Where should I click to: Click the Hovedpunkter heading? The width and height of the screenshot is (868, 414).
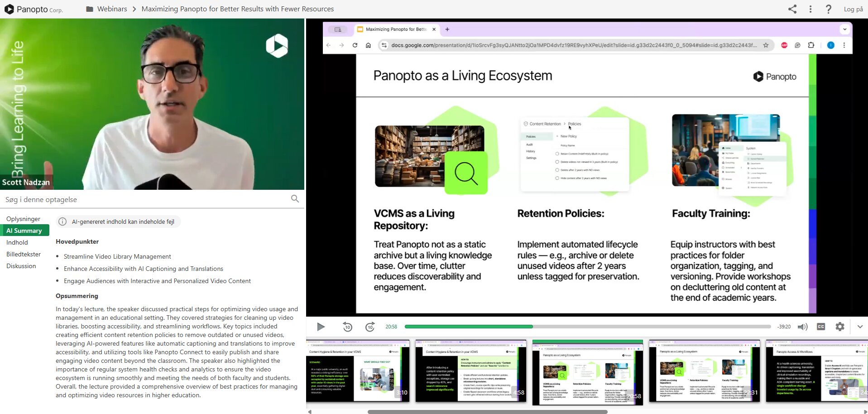[77, 241]
